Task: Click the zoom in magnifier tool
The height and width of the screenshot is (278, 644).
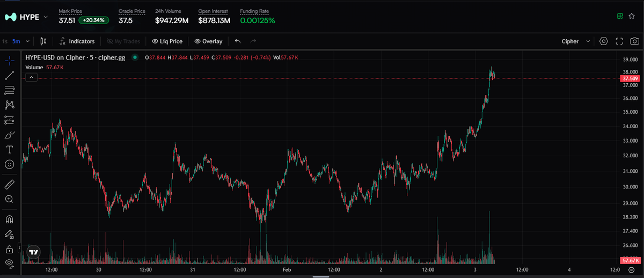Action: point(9,199)
